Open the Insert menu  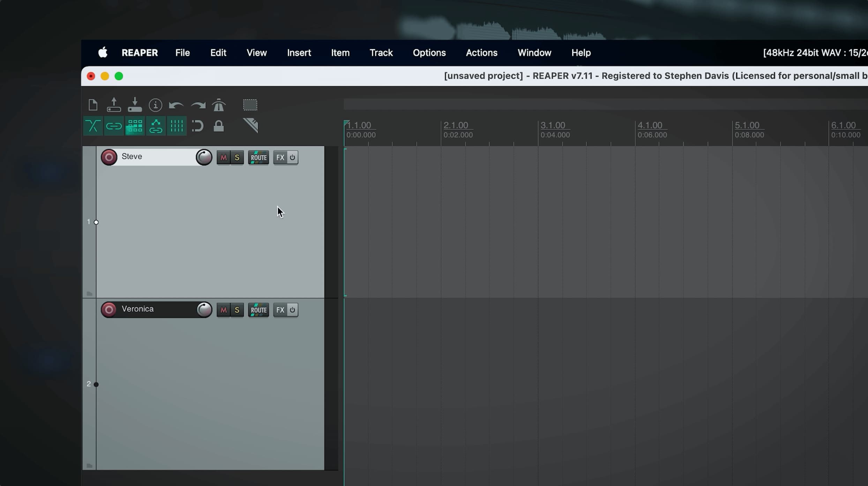(299, 53)
